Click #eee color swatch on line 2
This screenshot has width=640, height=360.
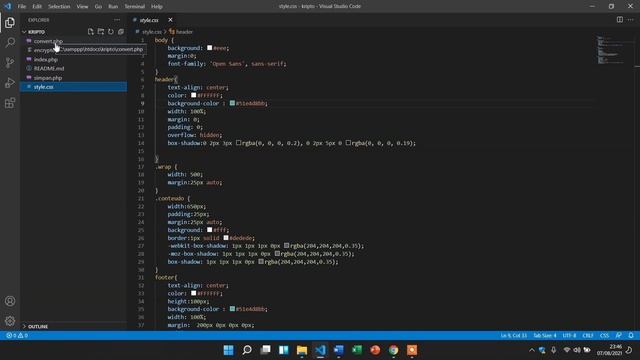click(209, 48)
